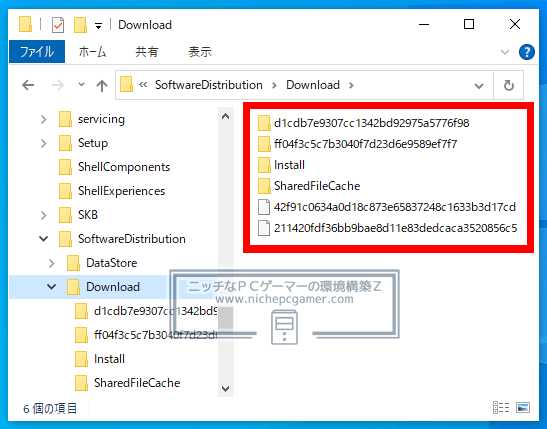This screenshot has height=429, width=547.
Task: Click the Back navigation arrow
Action: pyautogui.click(x=28, y=85)
